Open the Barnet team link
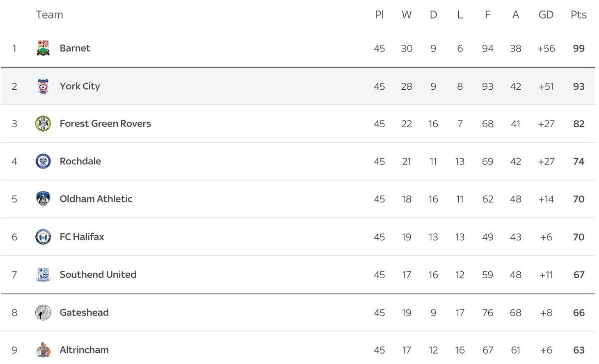This screenshot has height=364, width=599. (75, 48)
